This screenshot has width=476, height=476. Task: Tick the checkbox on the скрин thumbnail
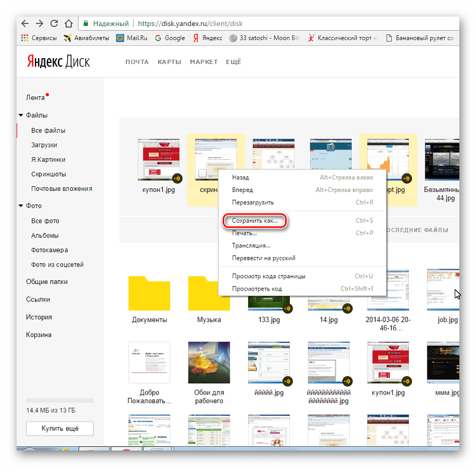coord(202,174)
